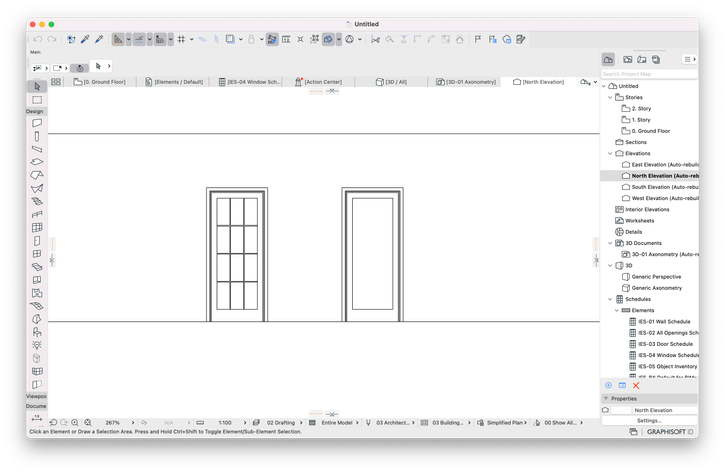Switch Navigator to View Map
This screenshot has width=725, height=473.
coord(627,59)
